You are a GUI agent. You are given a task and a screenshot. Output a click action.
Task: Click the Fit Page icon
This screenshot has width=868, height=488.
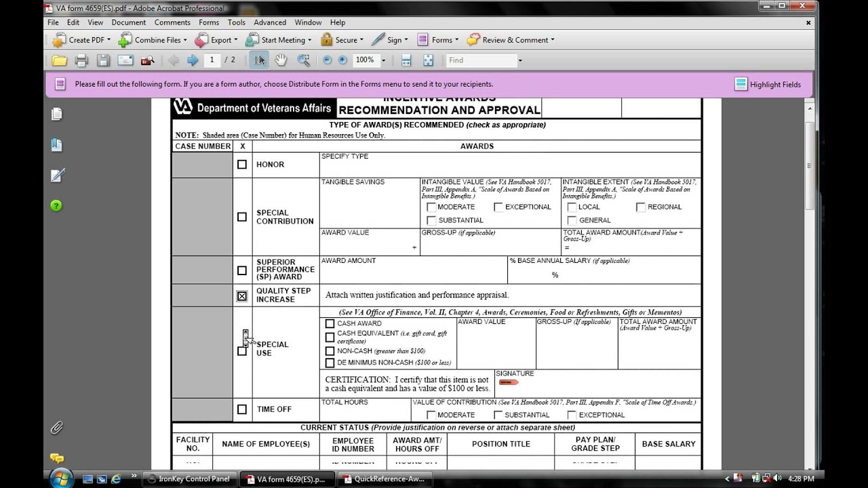pyautogui.click(x=428, y=60)
